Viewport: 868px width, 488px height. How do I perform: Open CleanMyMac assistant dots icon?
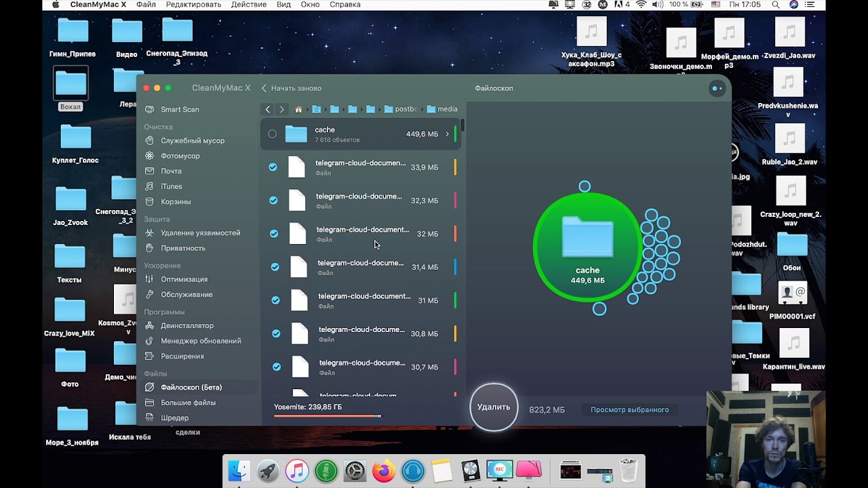tap(717, 88)
